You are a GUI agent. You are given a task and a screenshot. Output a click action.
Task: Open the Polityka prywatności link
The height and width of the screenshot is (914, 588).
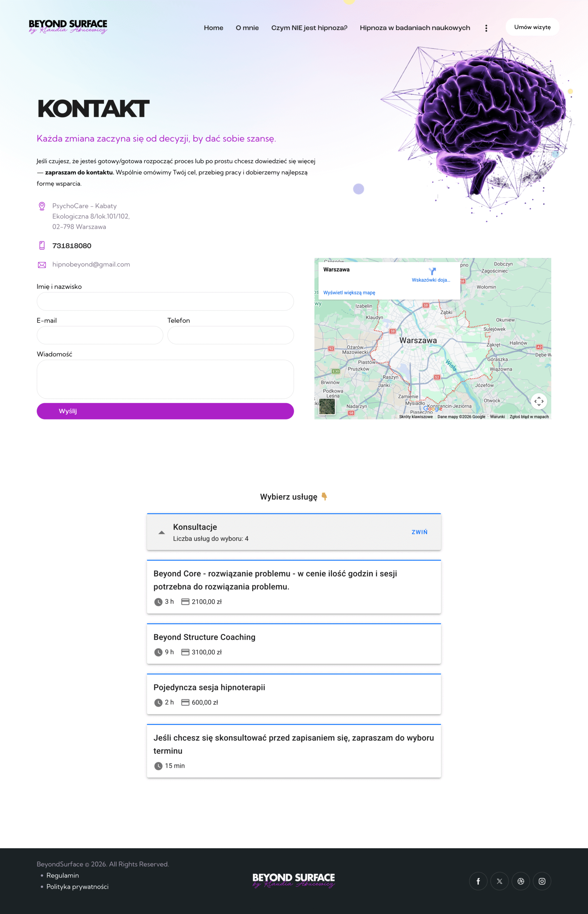click(x=77, y=887)
